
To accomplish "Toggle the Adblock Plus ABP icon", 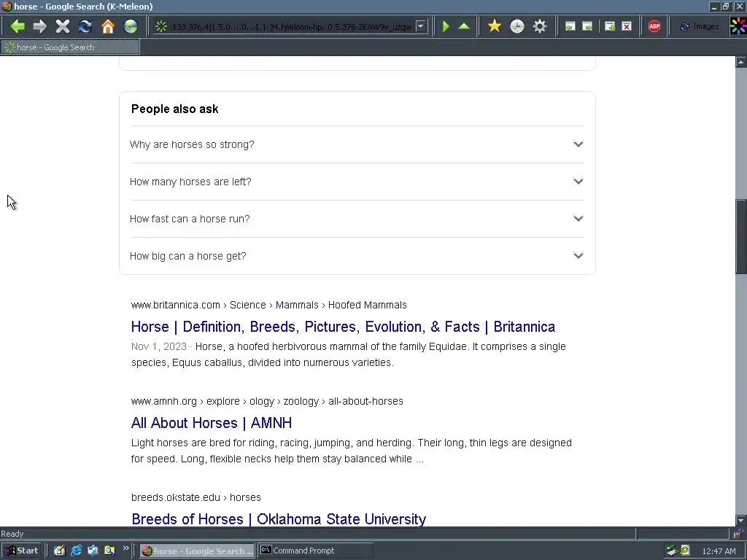I will 654,26.
